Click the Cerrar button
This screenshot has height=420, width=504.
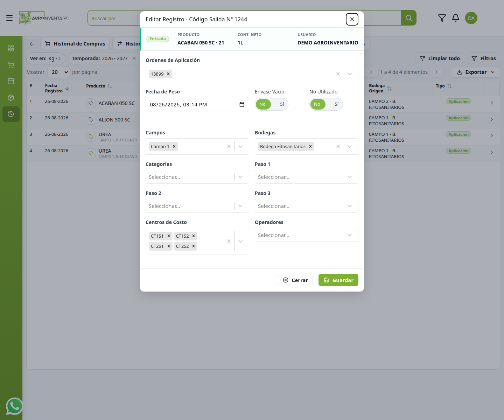pos(295,280)
